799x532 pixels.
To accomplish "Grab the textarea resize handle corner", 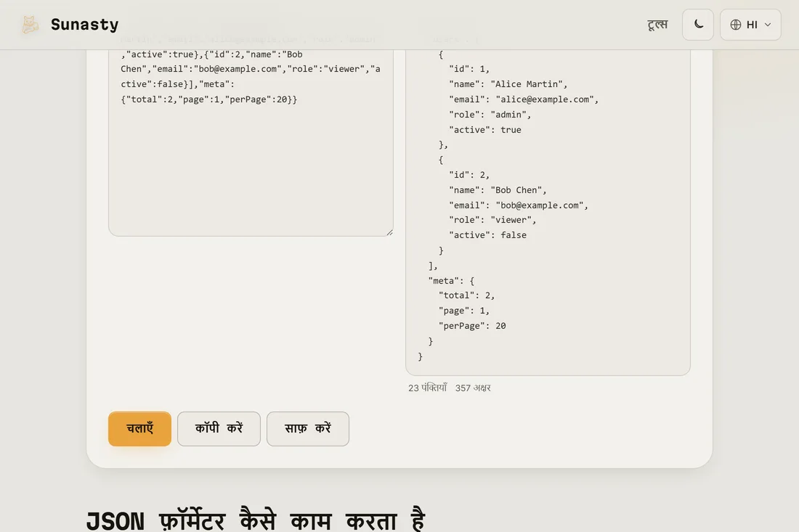I will [x=389, y=232].
